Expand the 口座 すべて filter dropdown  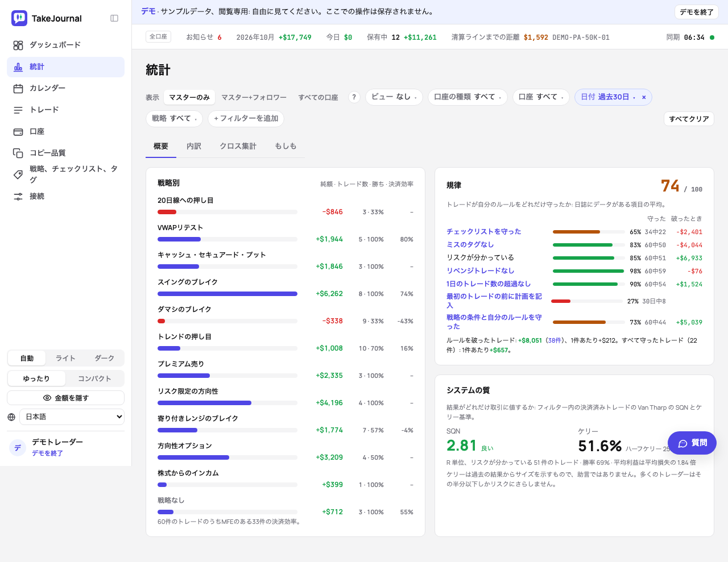click(541, 97)
